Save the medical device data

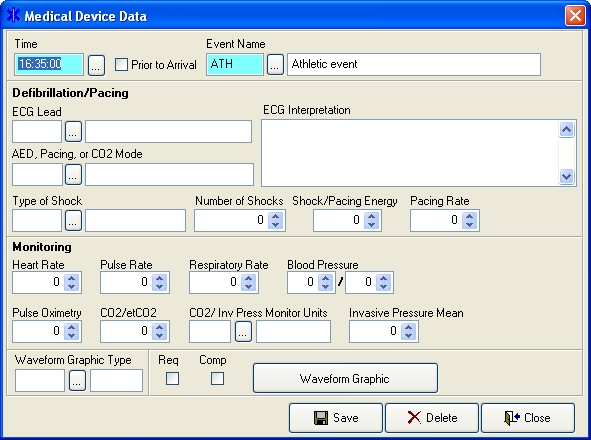[x=336, y=418]
